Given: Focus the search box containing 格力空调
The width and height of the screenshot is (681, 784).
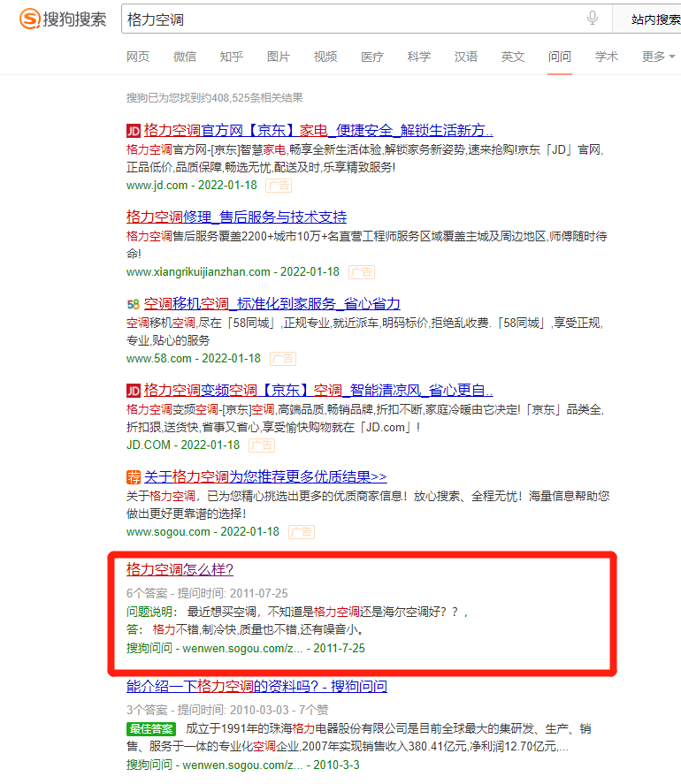Looking at the screenshot, I should [367, 19].
